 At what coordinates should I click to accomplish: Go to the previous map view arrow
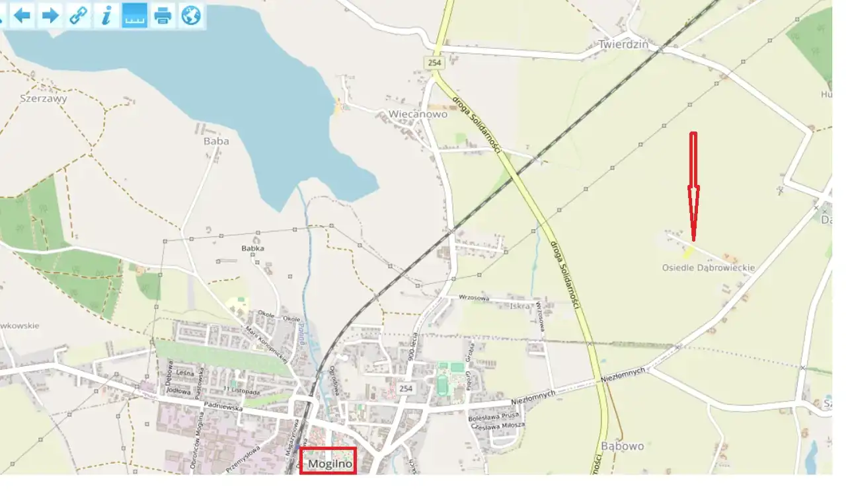[22, 15]
